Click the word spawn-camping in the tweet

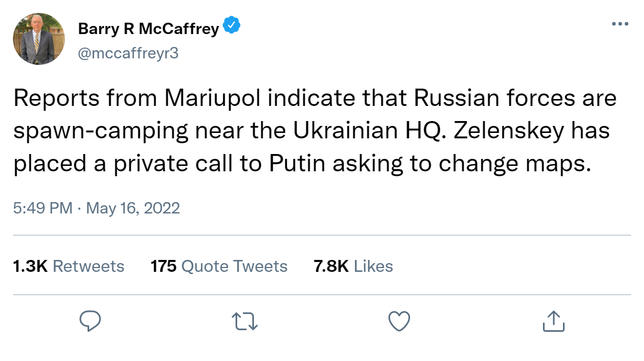pyautogui.click(x=101, y=131)
